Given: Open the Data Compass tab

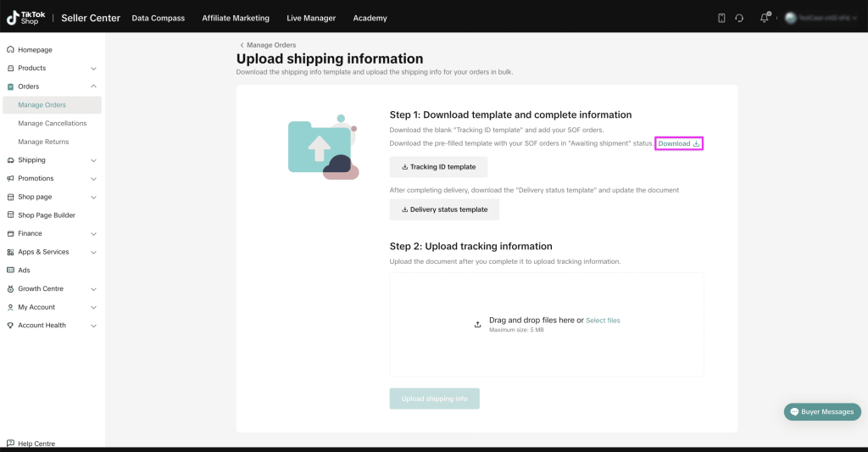Looking at the screenshot, I should tap(158, 18).
